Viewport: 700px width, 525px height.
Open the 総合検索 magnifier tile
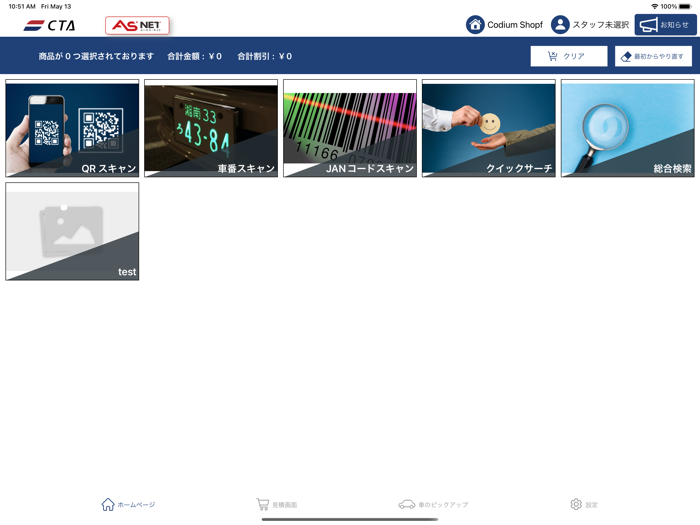coord(628,129)
